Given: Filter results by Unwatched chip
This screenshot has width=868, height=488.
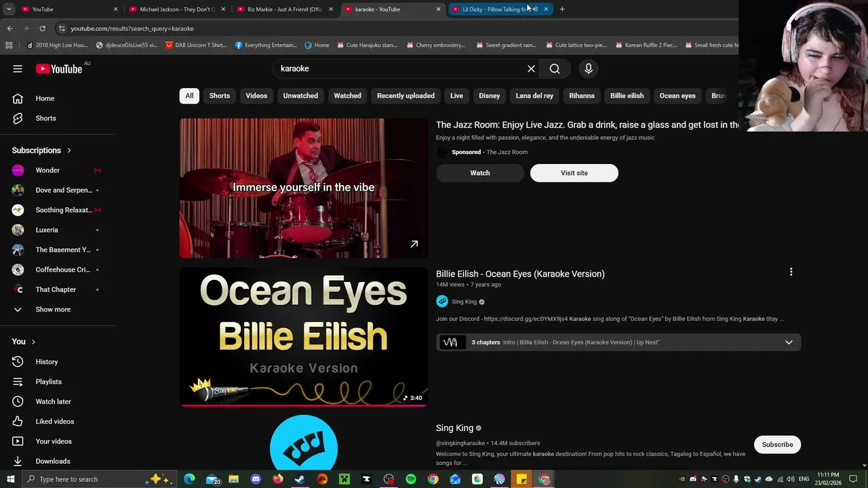Looking at the screenshot, I should (300, 96).
